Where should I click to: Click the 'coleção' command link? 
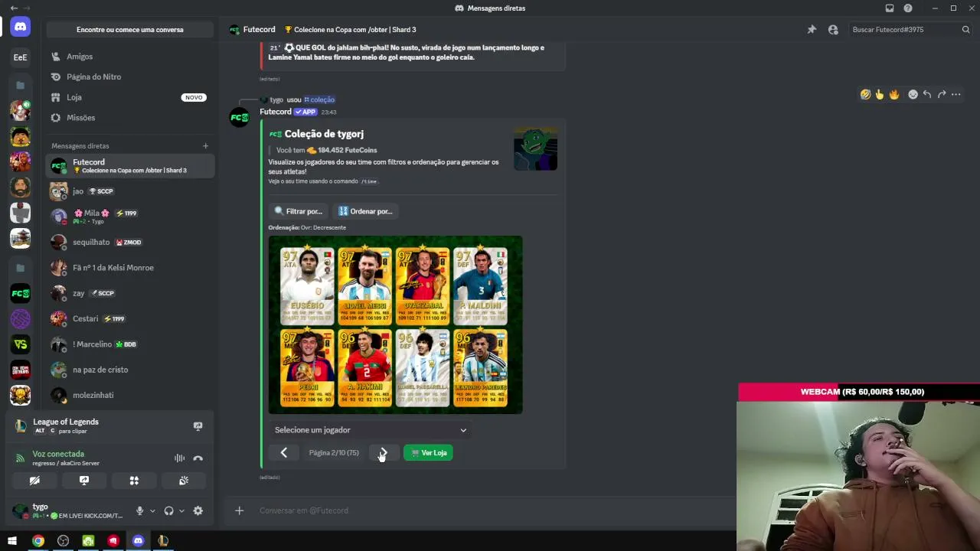[x=319, y=99]
